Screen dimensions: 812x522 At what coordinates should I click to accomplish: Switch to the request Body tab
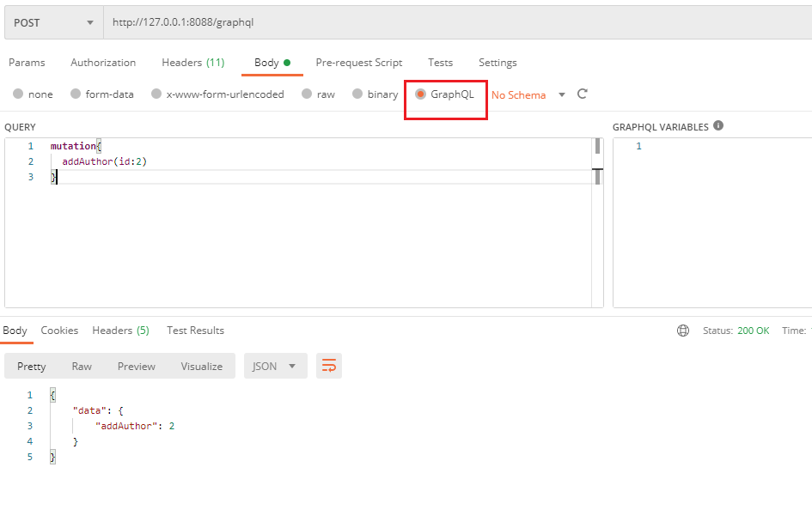[272, 63]
